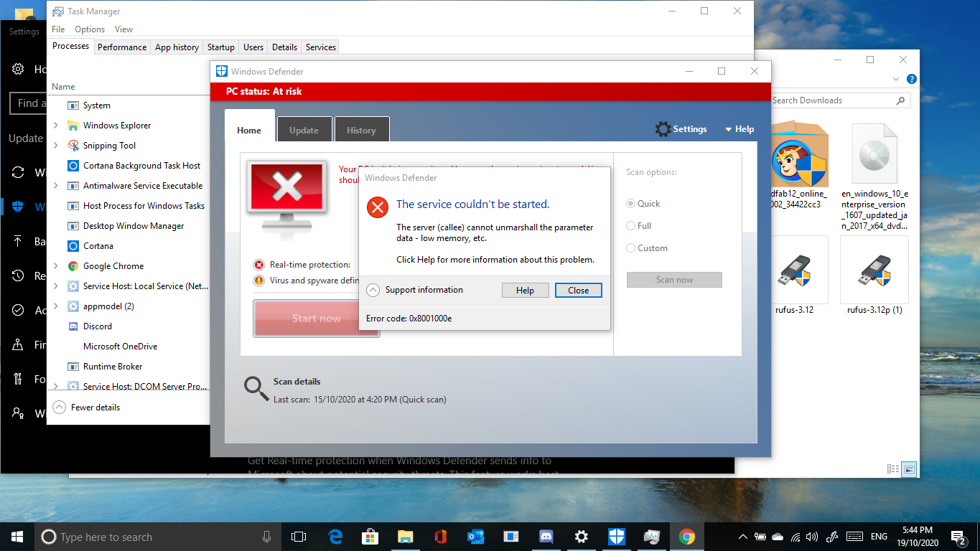Switch to Services tab in Task Manager
Image resolution: width=980 pixels, height=551 pixels.
pyautogui.click(x=321, y=47)
